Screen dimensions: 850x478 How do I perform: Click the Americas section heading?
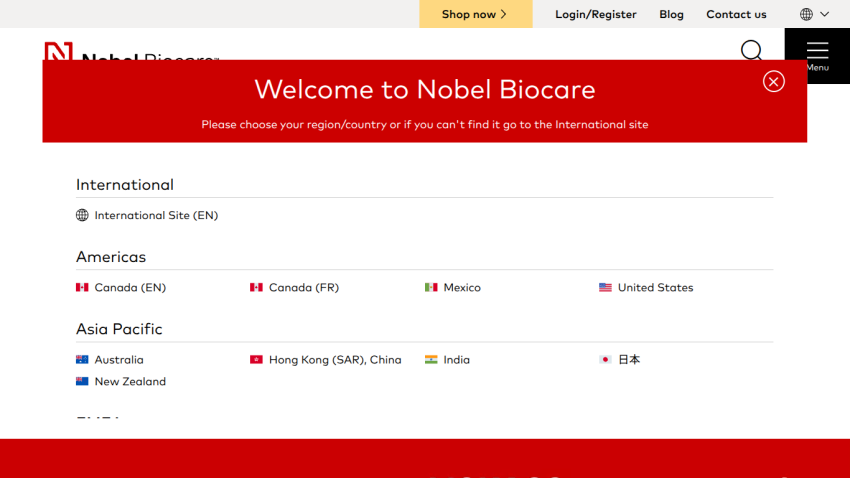tap(111, 257)
